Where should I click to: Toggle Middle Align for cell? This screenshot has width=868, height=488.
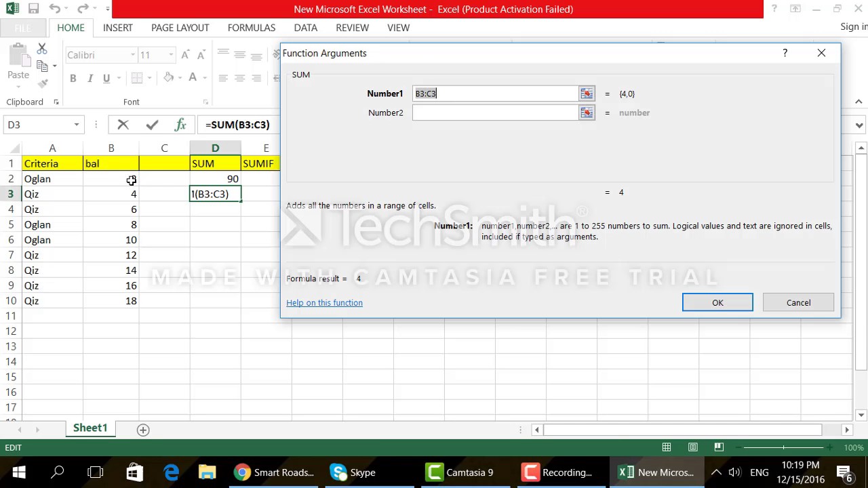pos(239,56)
